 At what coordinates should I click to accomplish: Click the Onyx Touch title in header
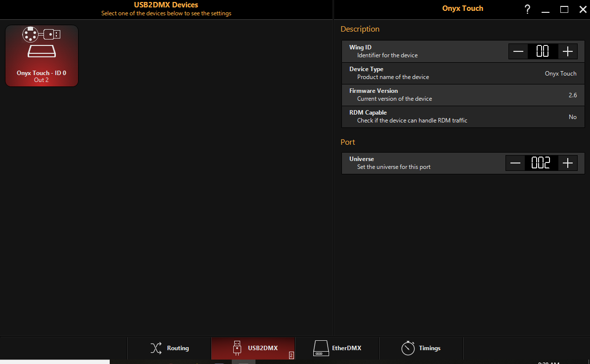pos(463,8)
